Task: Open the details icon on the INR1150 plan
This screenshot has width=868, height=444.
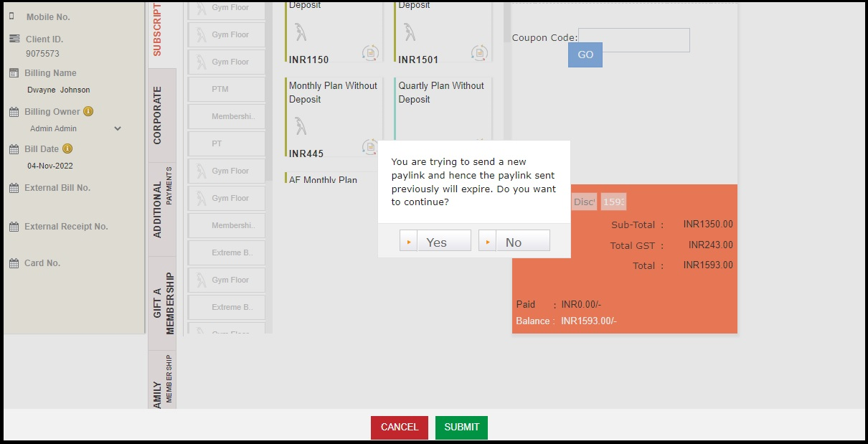Action: click(x=370, y=52)
